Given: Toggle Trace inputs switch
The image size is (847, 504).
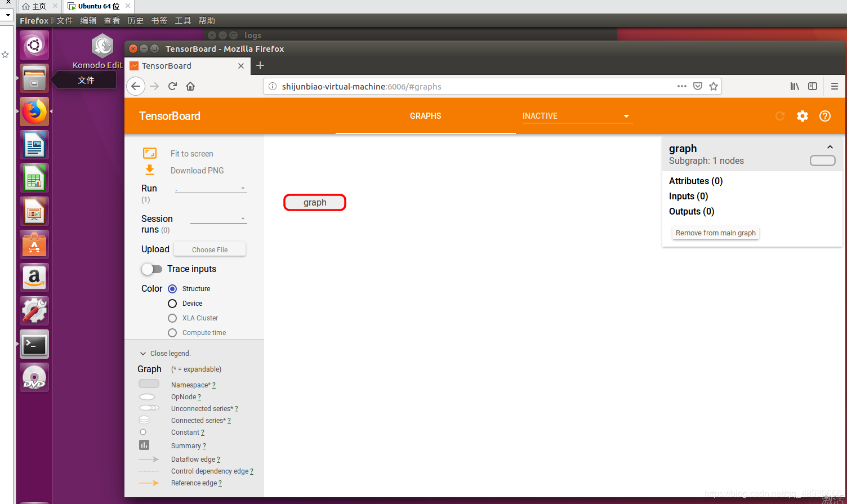Looking at the screenshot, I should click(151, 269).
